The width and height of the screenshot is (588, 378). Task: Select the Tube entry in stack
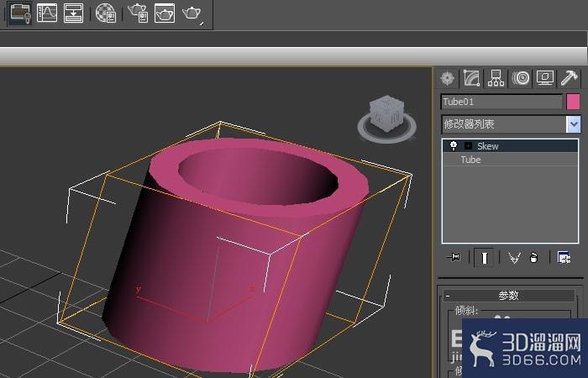511,160
